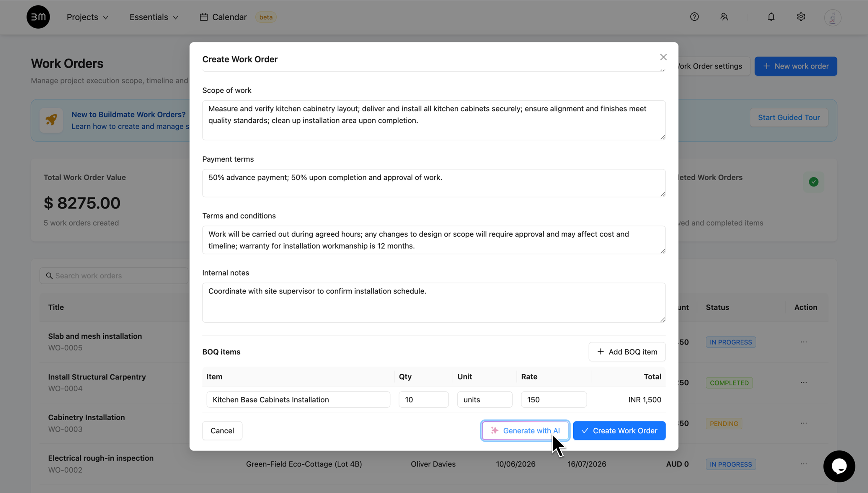The image size is (868, 493).
Task: Click Start Guided Tour button
Action: click(x=789, y=117)
